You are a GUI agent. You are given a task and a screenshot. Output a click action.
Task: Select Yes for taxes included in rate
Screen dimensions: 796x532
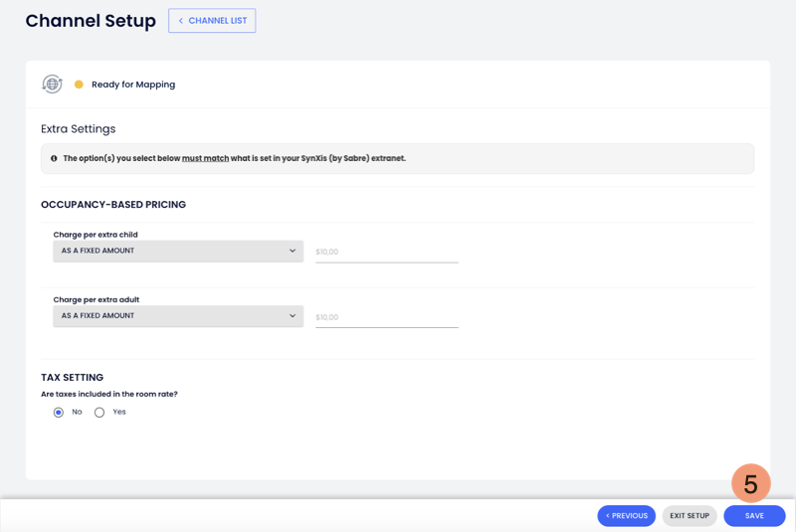point(99,412)
